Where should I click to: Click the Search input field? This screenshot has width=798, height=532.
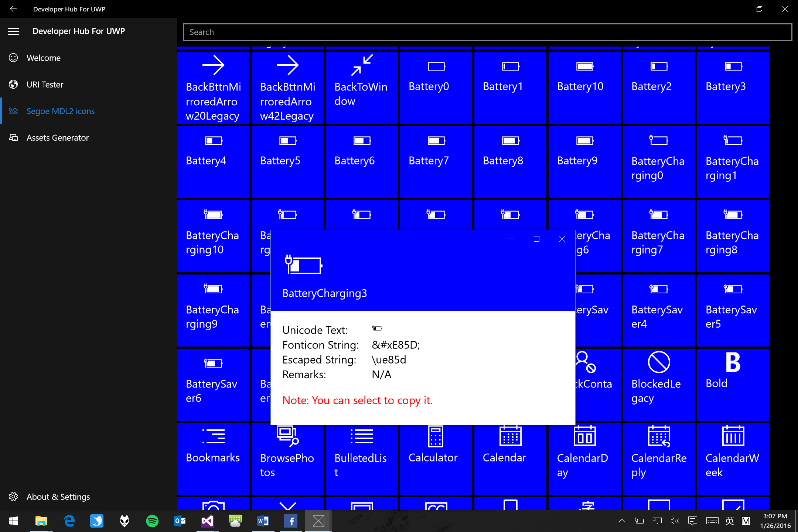(487, 32)
